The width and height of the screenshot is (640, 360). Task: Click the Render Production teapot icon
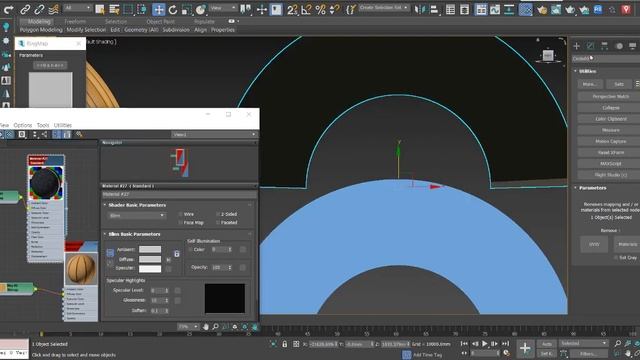[570, 9]
